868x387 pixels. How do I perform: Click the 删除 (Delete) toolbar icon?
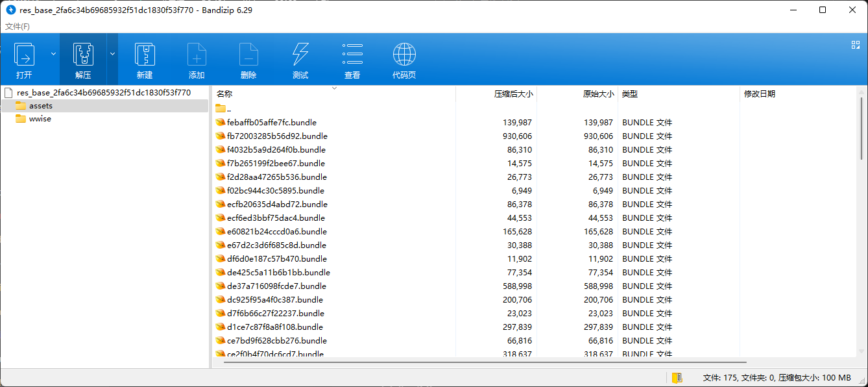pos(248,54)
